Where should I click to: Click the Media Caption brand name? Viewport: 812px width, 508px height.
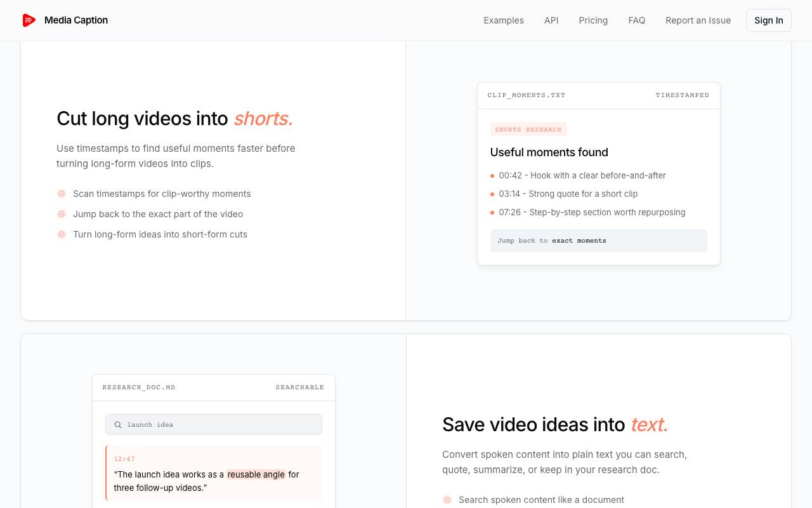(76, 20)
